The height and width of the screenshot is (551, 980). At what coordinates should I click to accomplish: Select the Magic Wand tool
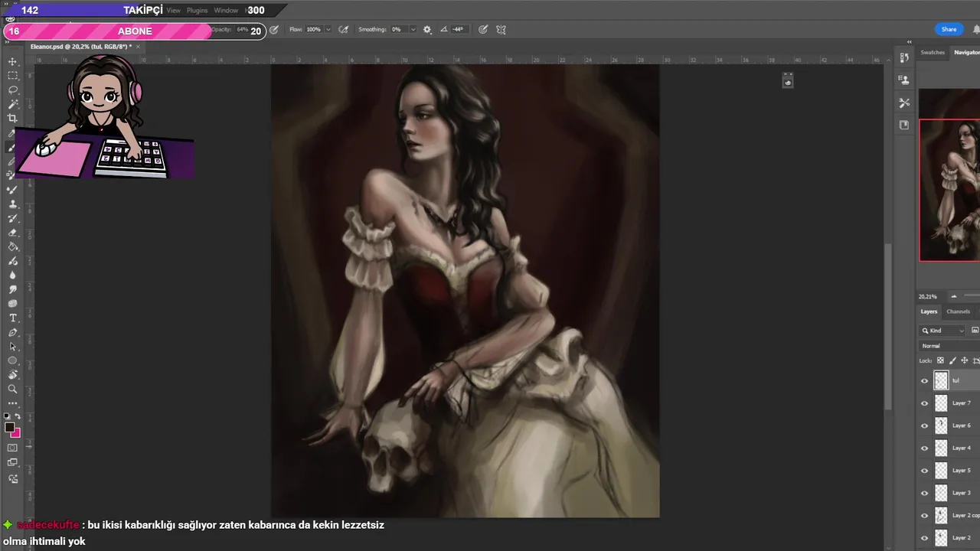(12, 104)
